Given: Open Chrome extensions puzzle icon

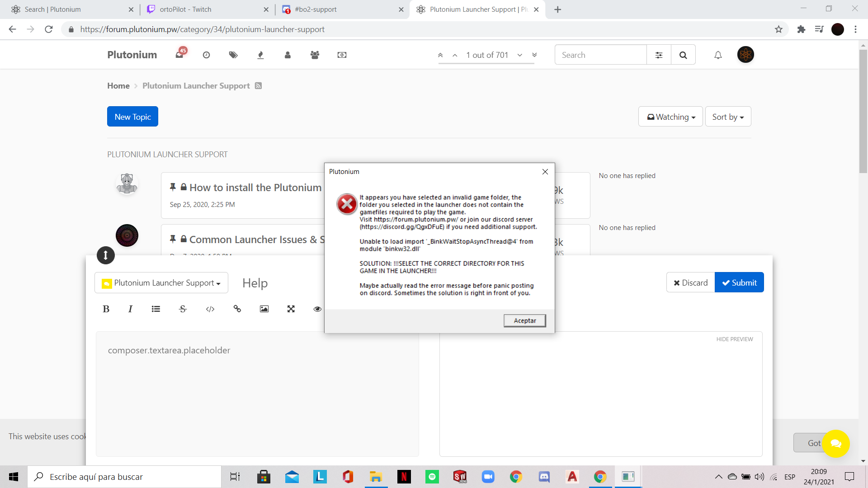Looking at the screenshot, I should click(x=801, y=29).
